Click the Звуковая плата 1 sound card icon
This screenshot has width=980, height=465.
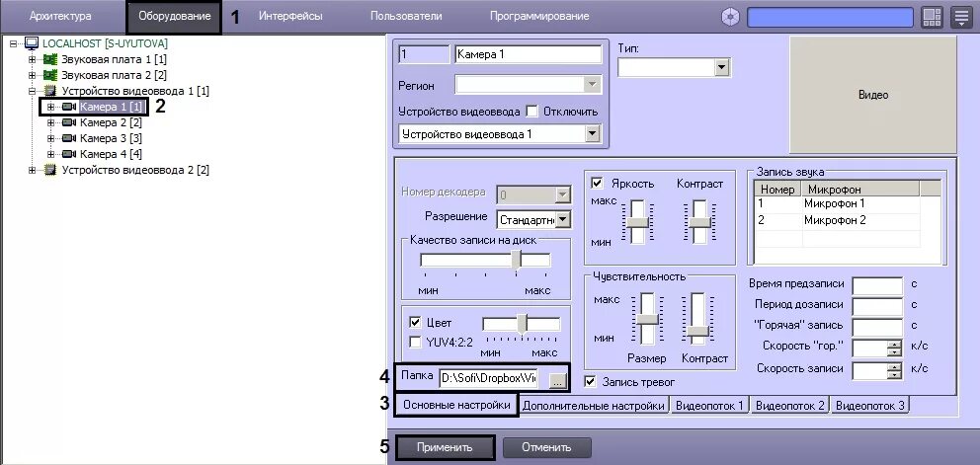49,60
